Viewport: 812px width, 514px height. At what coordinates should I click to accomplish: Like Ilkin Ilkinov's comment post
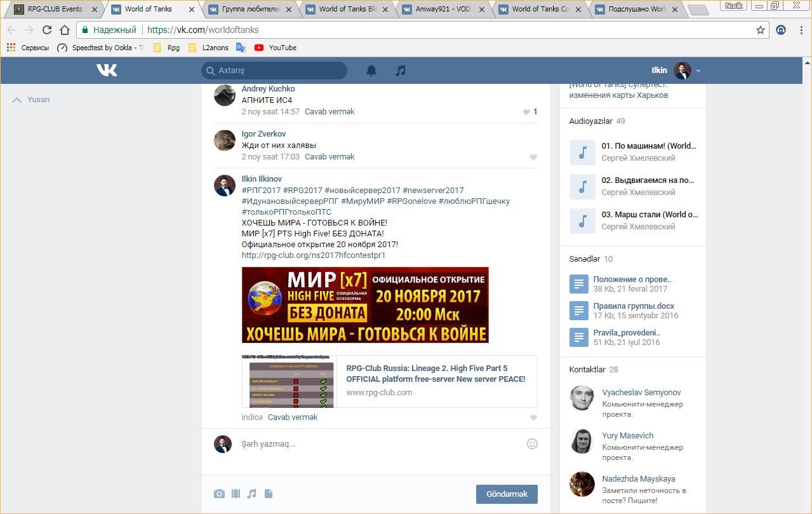click(x=533, y=417)
